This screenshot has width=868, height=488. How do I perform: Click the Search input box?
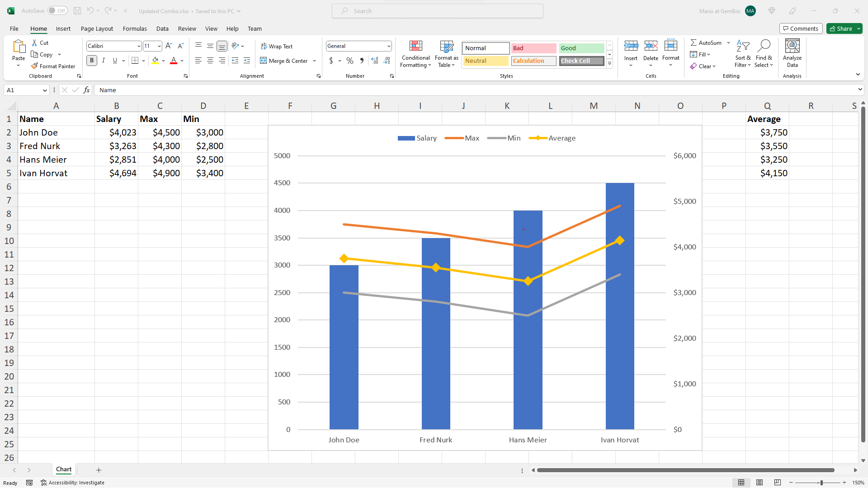pos(438,11)
